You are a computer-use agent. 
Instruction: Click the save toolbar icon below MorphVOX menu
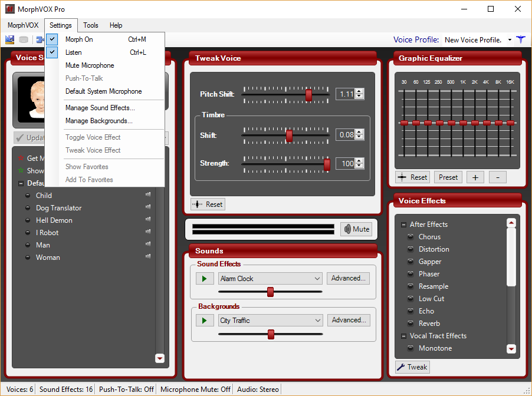(9, 39)
